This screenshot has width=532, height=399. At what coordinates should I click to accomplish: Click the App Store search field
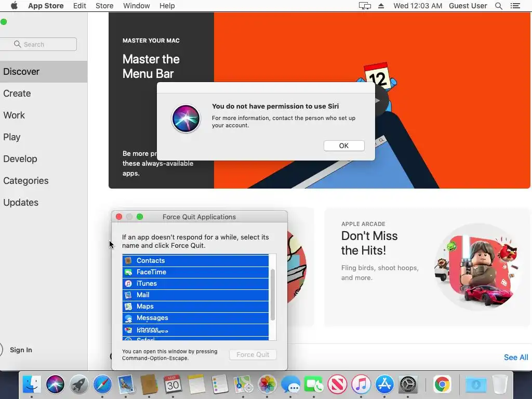(38, 44)
